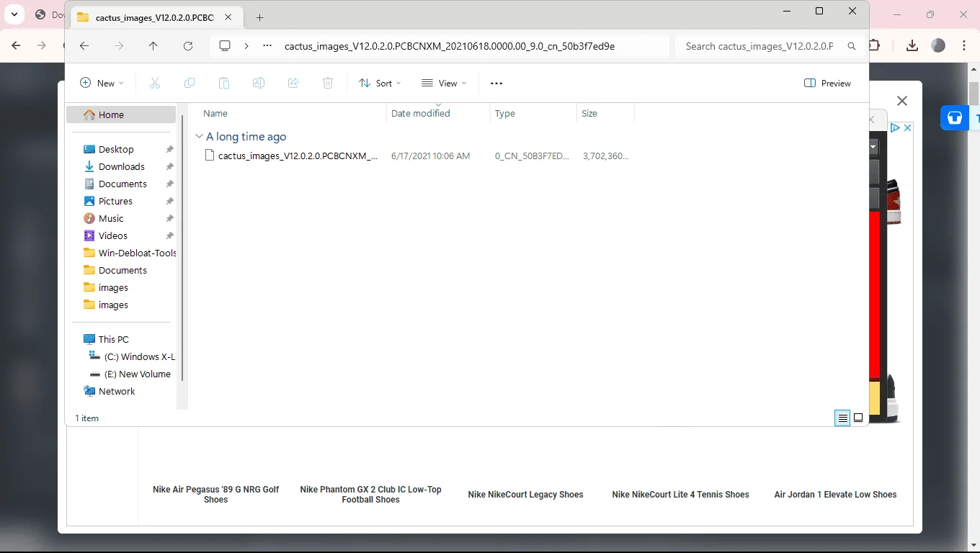Open Air Jordan 1 Elevate Low Shoes link
This screenshot has height=553, width=980.
tap(835, 495)
